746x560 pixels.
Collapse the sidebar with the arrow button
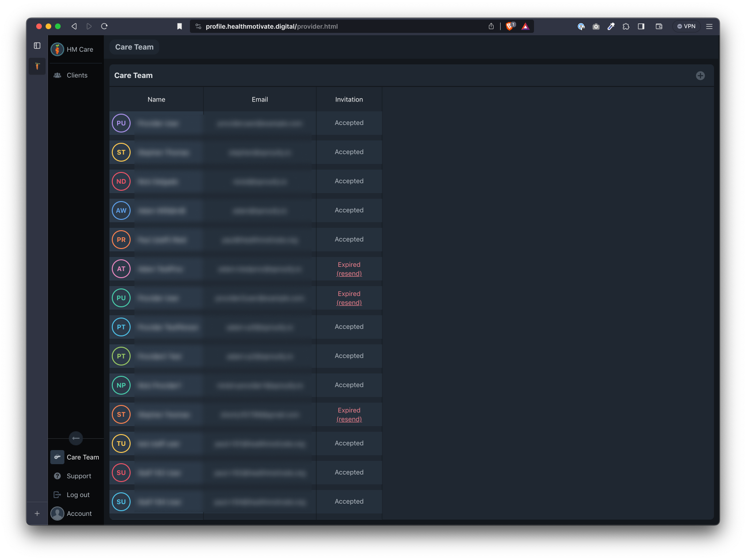pyautogui.click(x=76, y=438)
